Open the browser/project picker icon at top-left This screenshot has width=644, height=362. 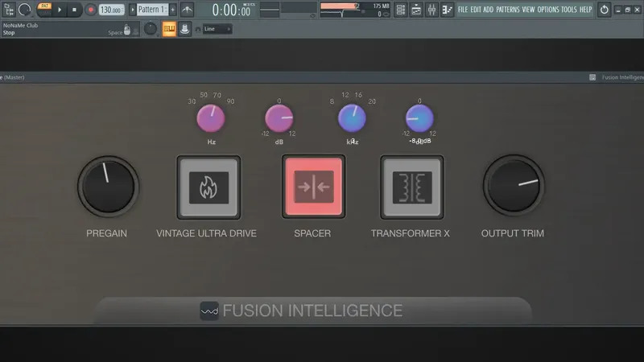[x=8, y=10]
